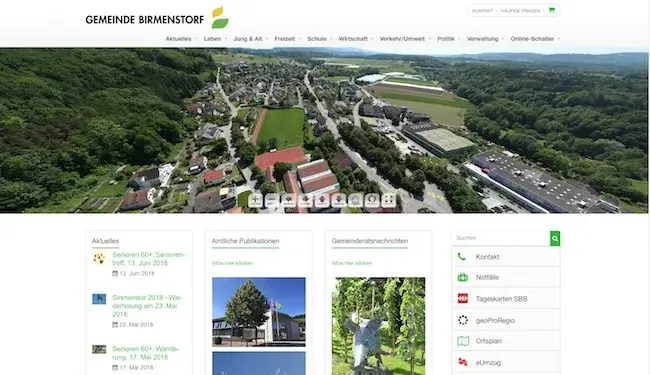This screenshot has height=375, width=650.
Task: Open the Aktuelles navigation menu
Action: 179,39
